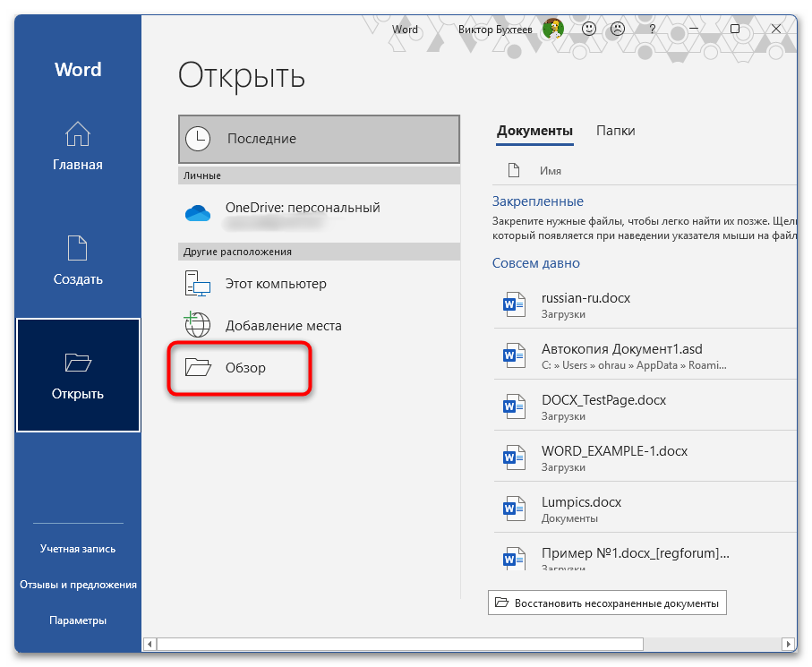Select Recent (Последние) locations entry
Screen dimensions: 812x667
coord(320,139)
